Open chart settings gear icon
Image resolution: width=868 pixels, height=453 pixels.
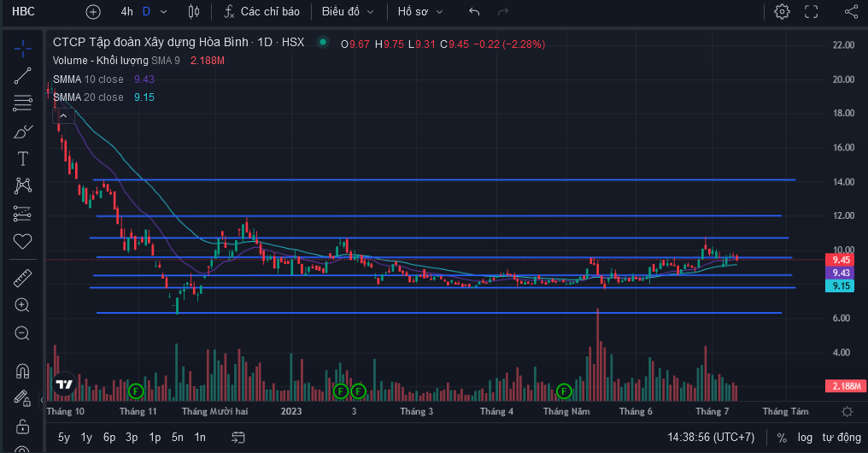coord(782,12)
